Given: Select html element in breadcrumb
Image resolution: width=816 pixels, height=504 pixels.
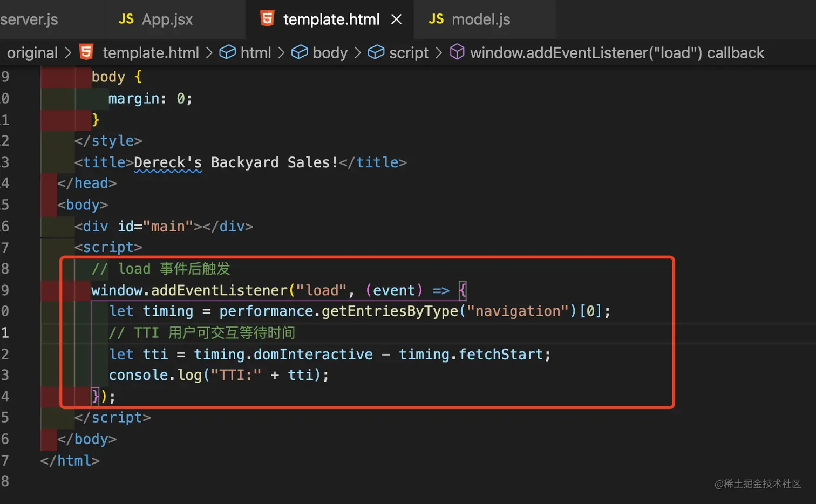Looking at the screenshot, I should [256, 53].
